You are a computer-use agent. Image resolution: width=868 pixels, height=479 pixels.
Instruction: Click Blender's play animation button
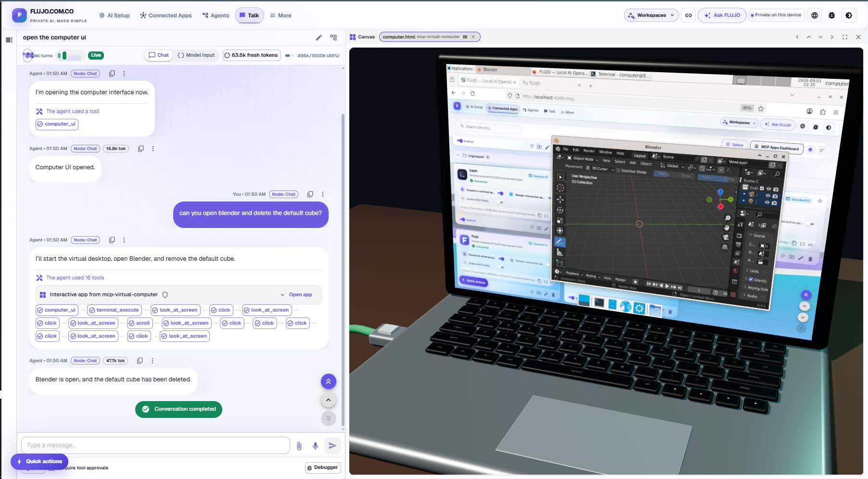tap(667, 286)
